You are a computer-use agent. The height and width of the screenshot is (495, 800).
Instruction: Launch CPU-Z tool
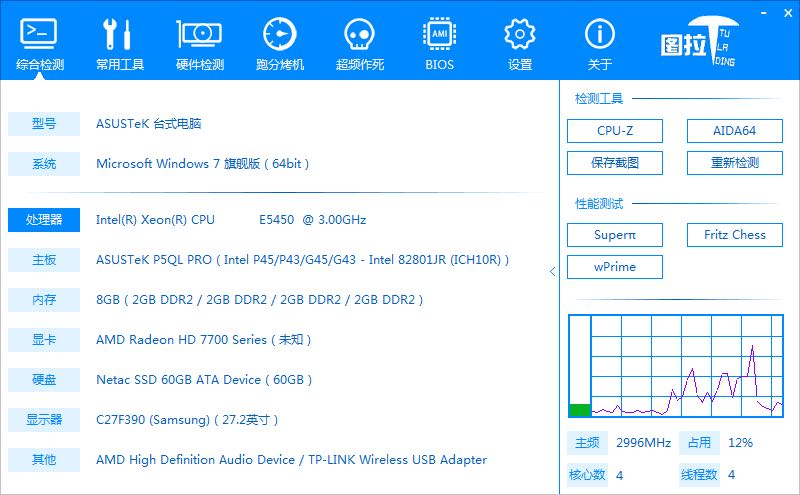coord(615,131)
